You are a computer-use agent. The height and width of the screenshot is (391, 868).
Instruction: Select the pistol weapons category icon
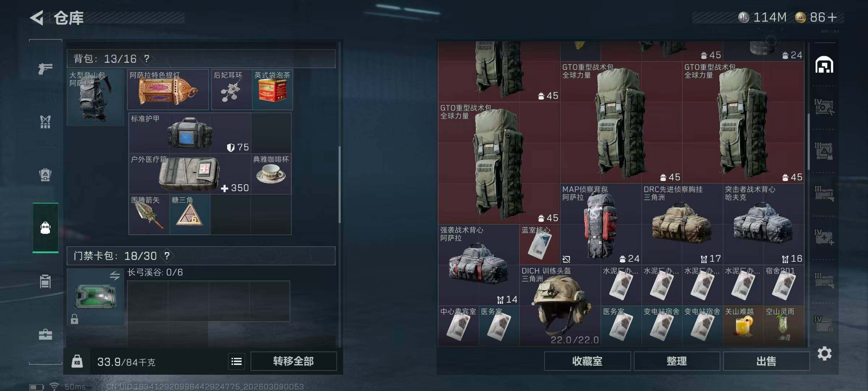(x=45, y=68)
